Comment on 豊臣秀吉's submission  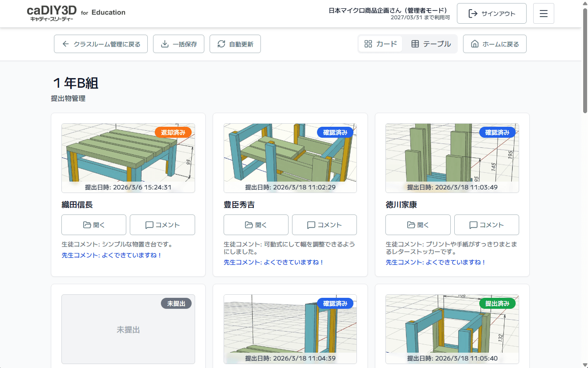tap(324, 225)
